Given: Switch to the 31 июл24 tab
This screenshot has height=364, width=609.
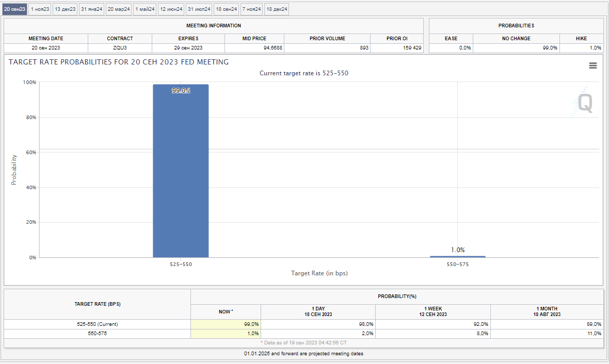Looking at the screenshot, I should point(199,9).
